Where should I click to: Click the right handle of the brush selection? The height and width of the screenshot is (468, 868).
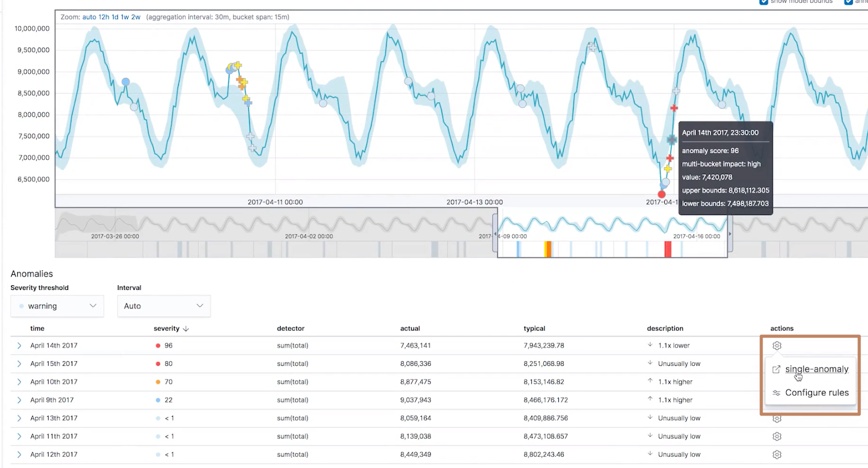pyautogui.click(x=730, y=233)
